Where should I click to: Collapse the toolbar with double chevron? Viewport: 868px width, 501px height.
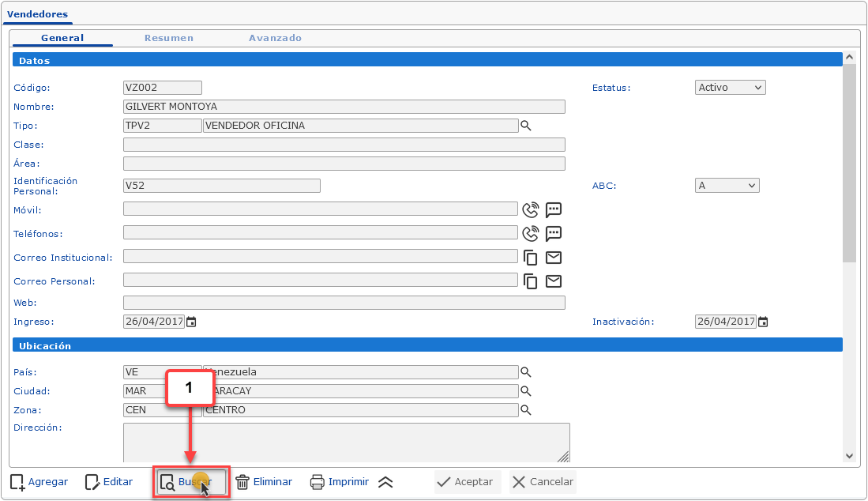[385, 482]
